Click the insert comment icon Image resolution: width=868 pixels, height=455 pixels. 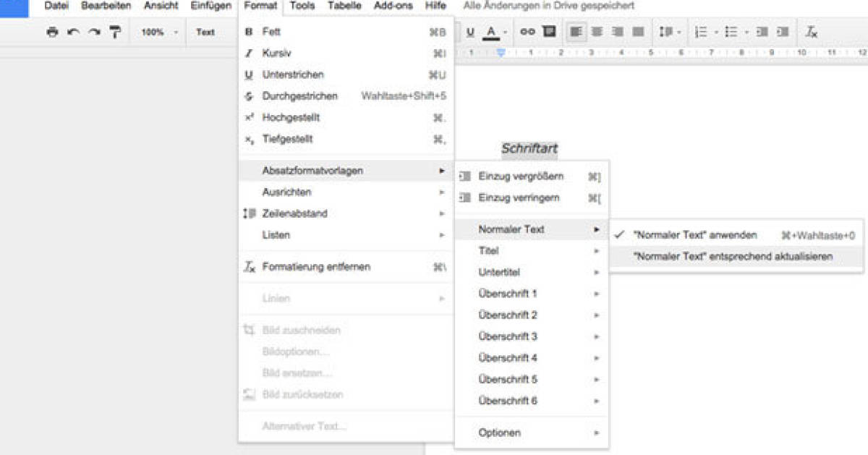[x=549, y=32]
